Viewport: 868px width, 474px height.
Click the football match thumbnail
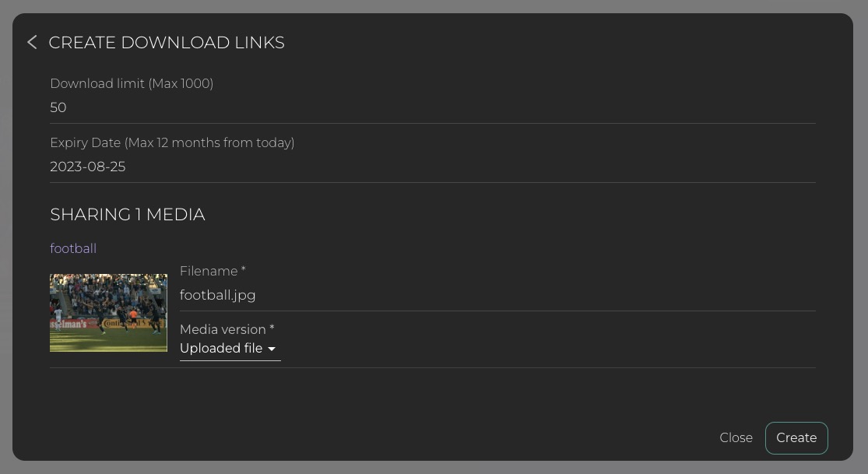coord(108,313)
